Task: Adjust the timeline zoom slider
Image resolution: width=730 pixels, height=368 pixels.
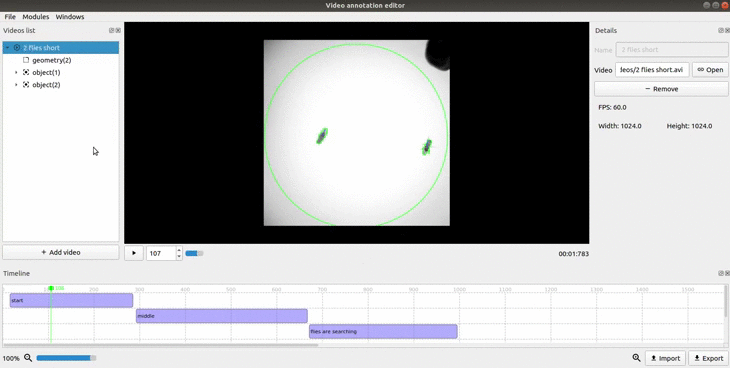Action: (x=66, y=358)
